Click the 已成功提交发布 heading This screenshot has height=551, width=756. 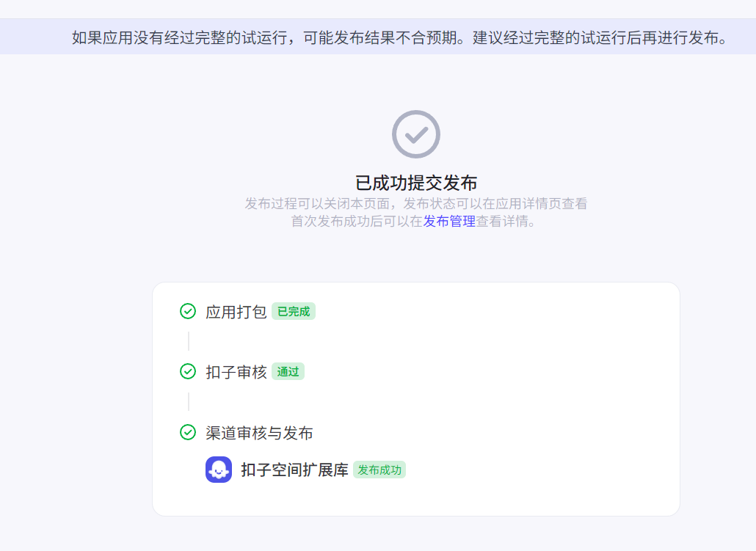point(416,183)
